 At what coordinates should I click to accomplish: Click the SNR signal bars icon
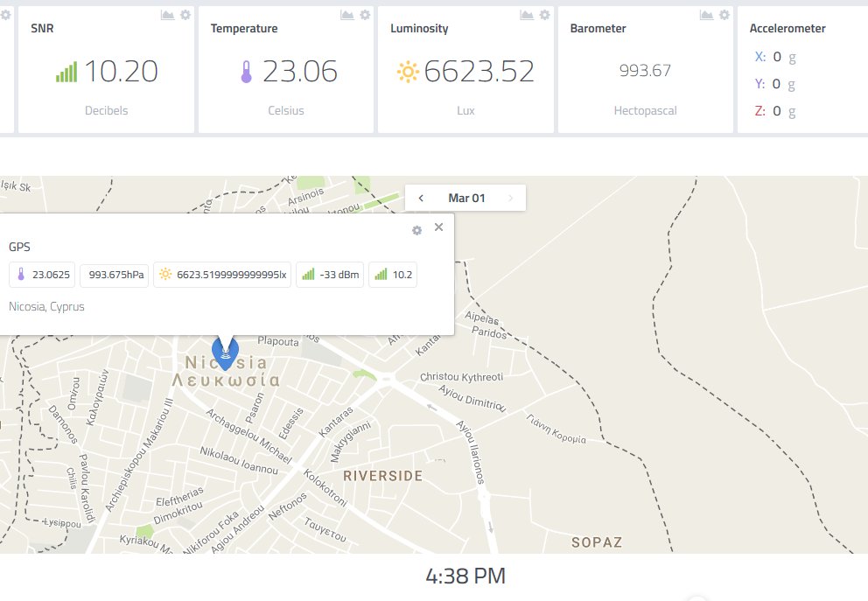[x=66, y=72]
